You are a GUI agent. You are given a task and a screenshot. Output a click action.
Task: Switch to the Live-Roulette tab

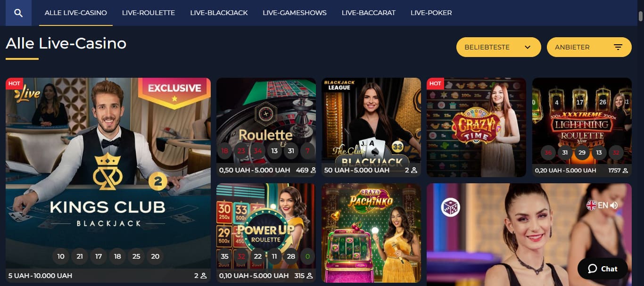[x=149, y=13]
